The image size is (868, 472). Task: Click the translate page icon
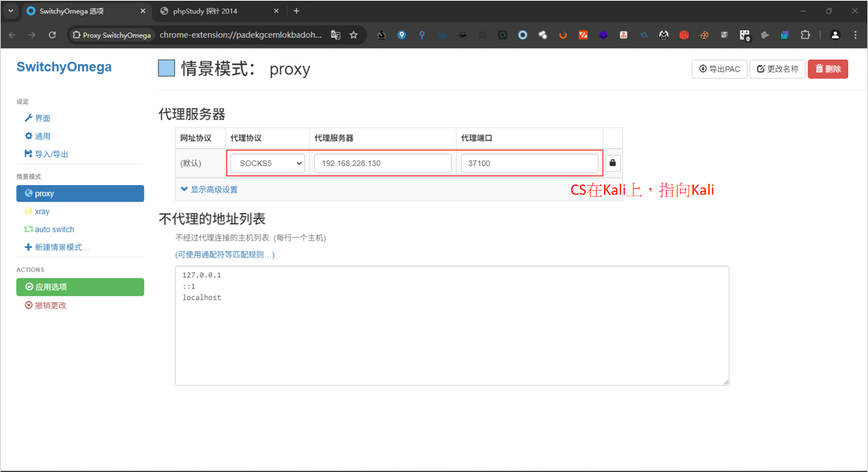pos(336,35)
